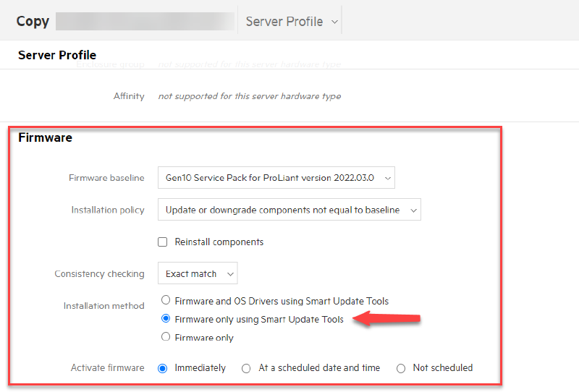Click the red arrow annotation
579x392 pixels.
pyautogui.click(x=389, y=318)
